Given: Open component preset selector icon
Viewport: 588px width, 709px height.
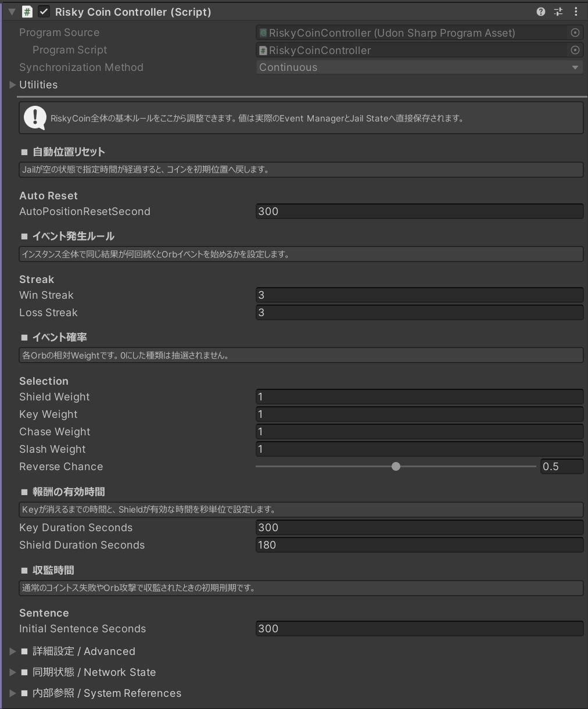Looking at the screenshot, I should point(558,12).
